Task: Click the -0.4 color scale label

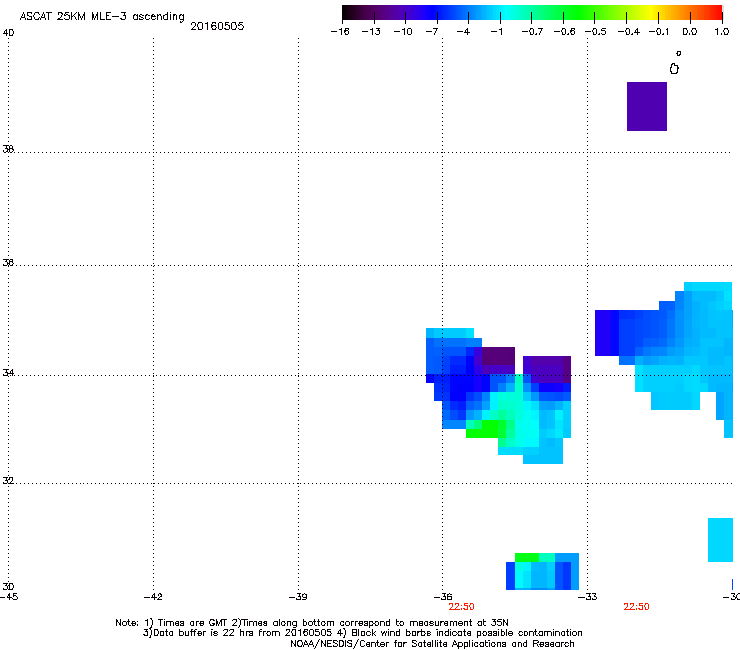Action: pyautogui.click(x=629, y=32)
